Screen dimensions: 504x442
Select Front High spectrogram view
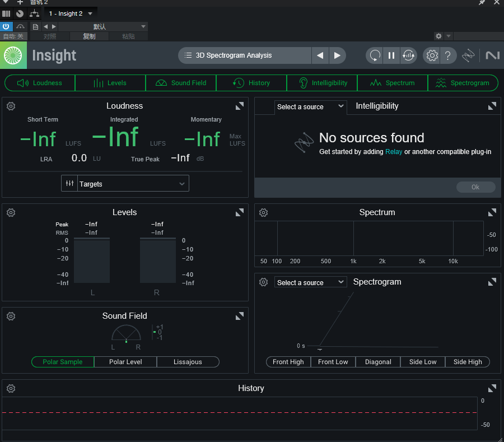point(288,362)
